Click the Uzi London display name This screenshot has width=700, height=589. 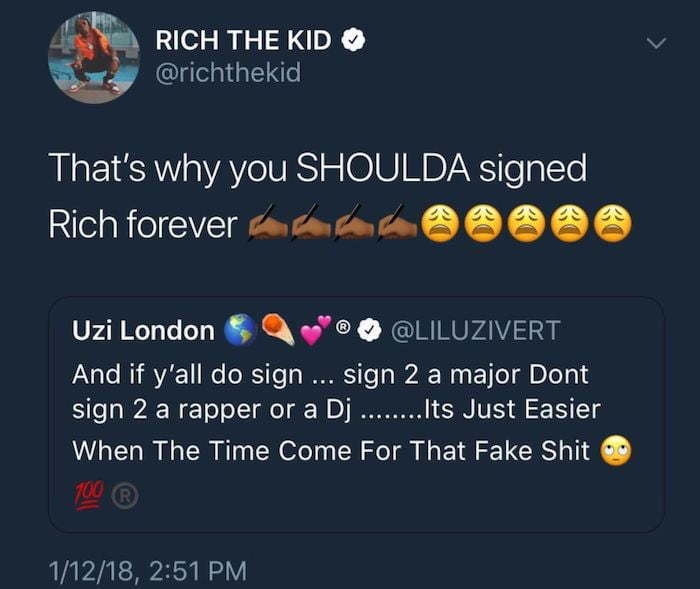coord(143,330)
